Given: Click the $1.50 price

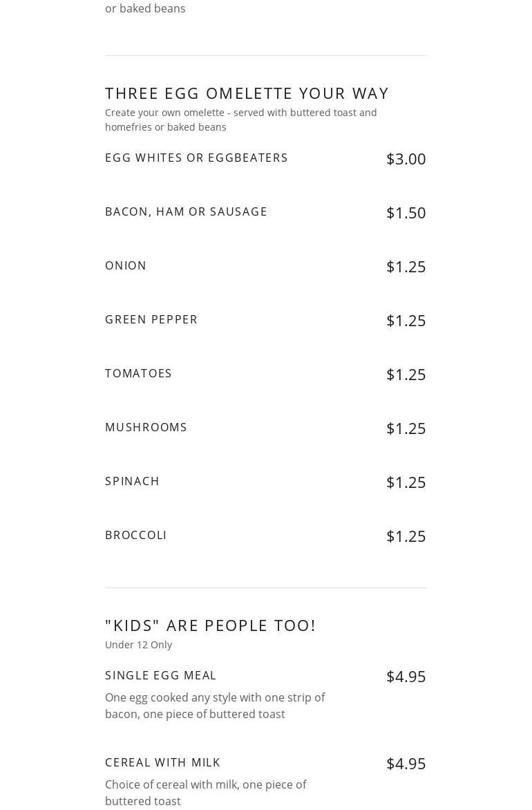Looking at the screenshot, I should click(406, 213).
